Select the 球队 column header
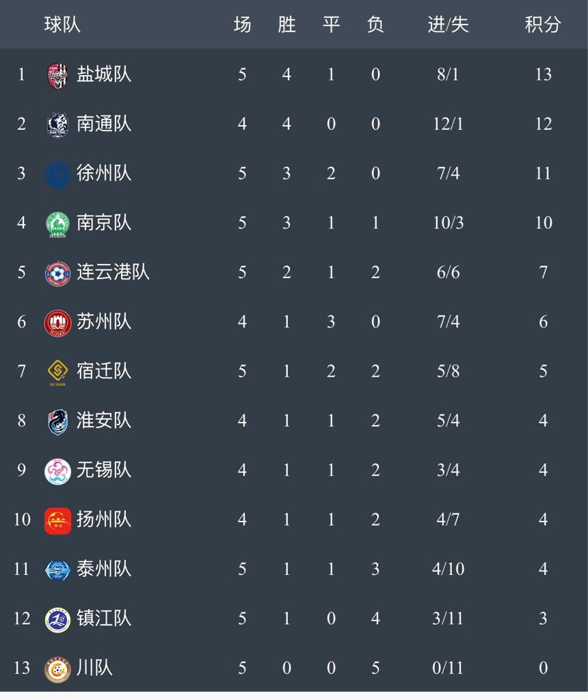Image resolution: width=588 pixels, height=700 pixels. pos(62,25)
